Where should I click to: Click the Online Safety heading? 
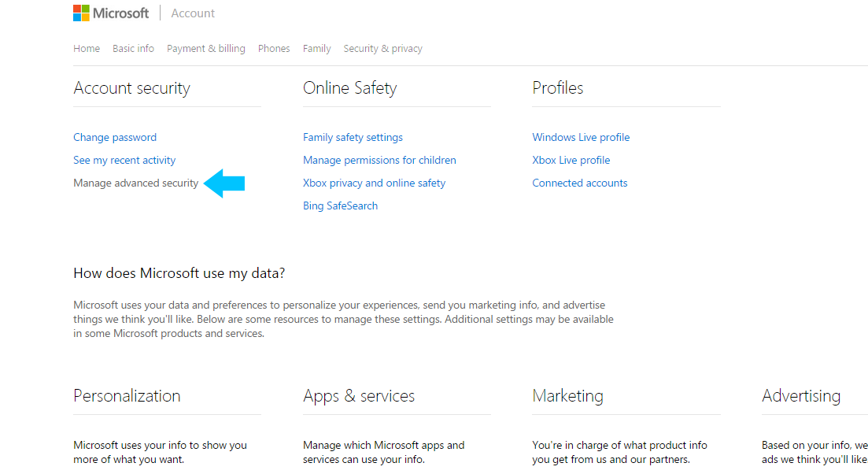(350, 88)
